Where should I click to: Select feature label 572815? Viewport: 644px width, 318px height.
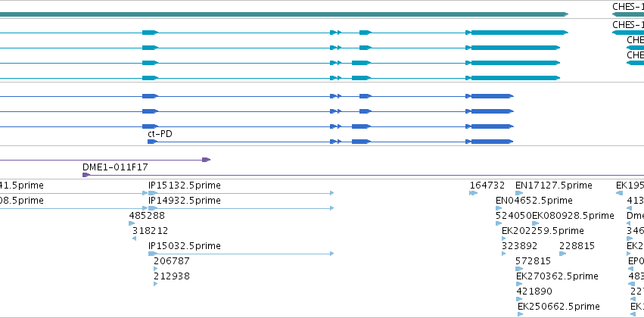point(533,261)
